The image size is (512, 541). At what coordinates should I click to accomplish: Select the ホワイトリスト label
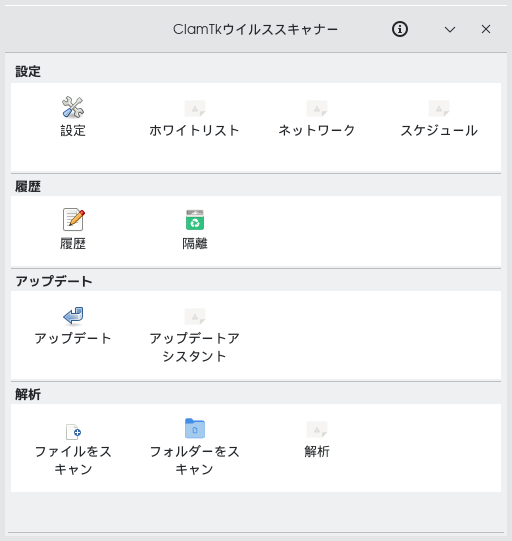(x=195, y=130)
